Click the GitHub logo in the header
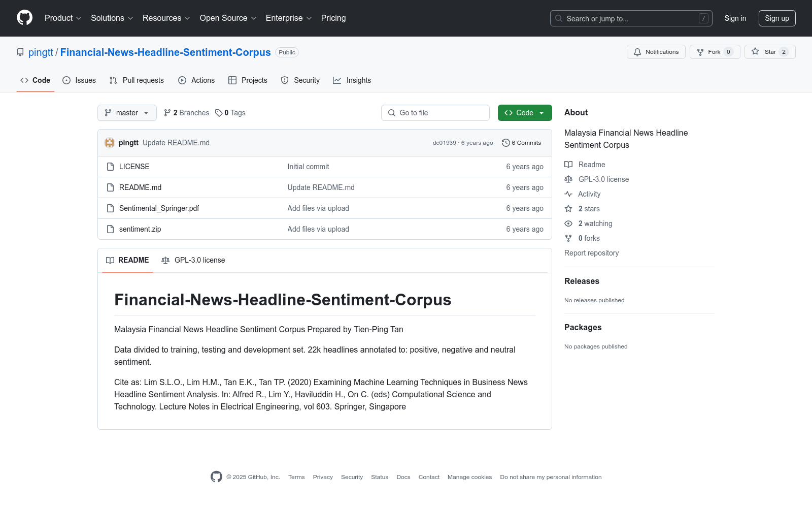The width and height of the screenshot is (812, 508). point(24,18)
